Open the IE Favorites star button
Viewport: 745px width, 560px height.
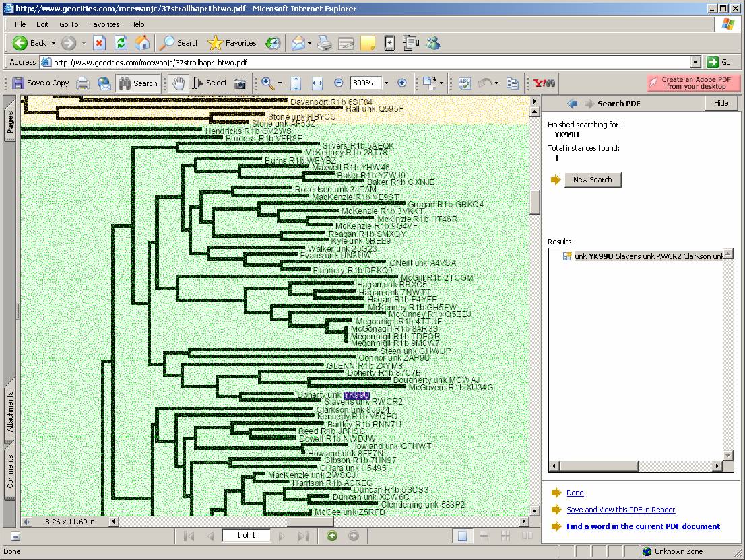click(232, 43)
